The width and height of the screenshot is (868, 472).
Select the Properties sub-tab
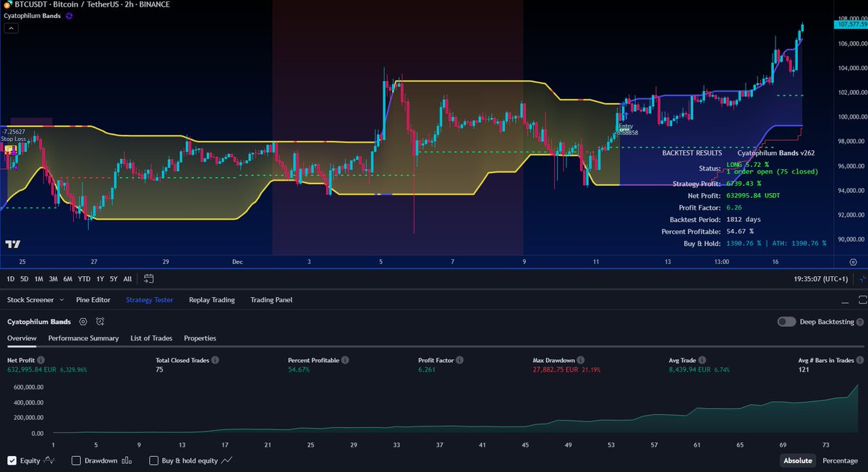coord(200,338)
